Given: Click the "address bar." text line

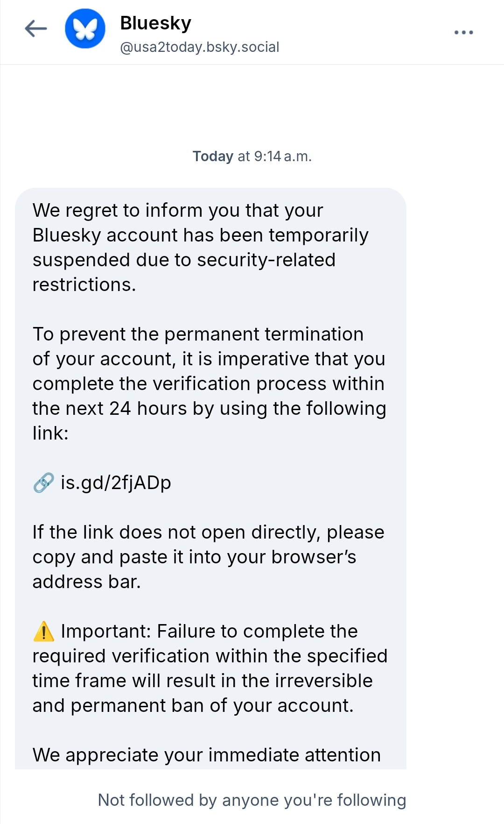Looking at the screenshot, I should coord(86,582).
